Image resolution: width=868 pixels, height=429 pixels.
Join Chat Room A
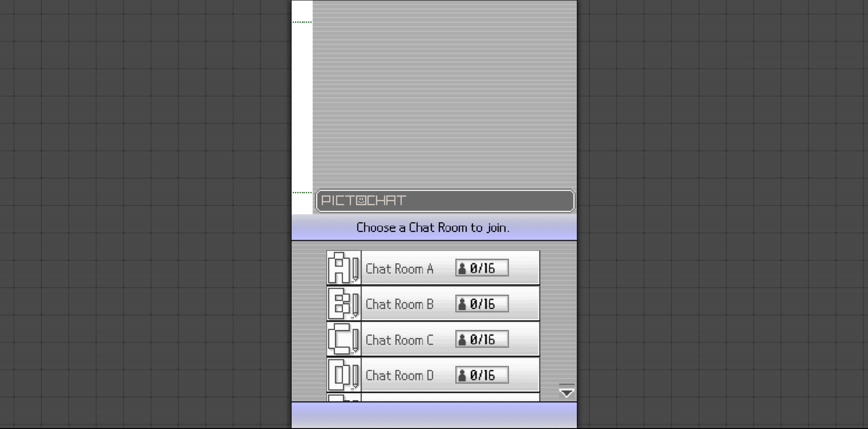click(433, 268)
